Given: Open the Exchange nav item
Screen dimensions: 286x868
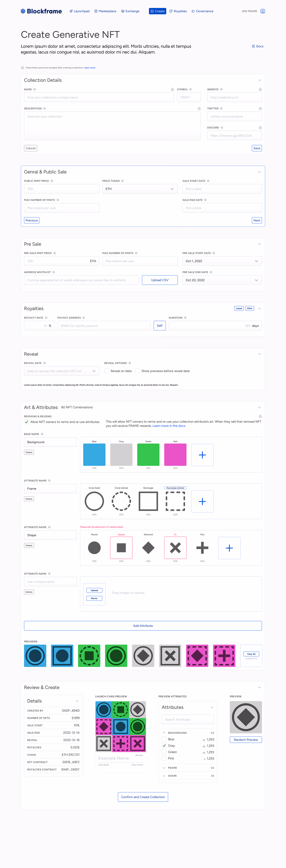Looking at the screenshot, I should (130, 11).
